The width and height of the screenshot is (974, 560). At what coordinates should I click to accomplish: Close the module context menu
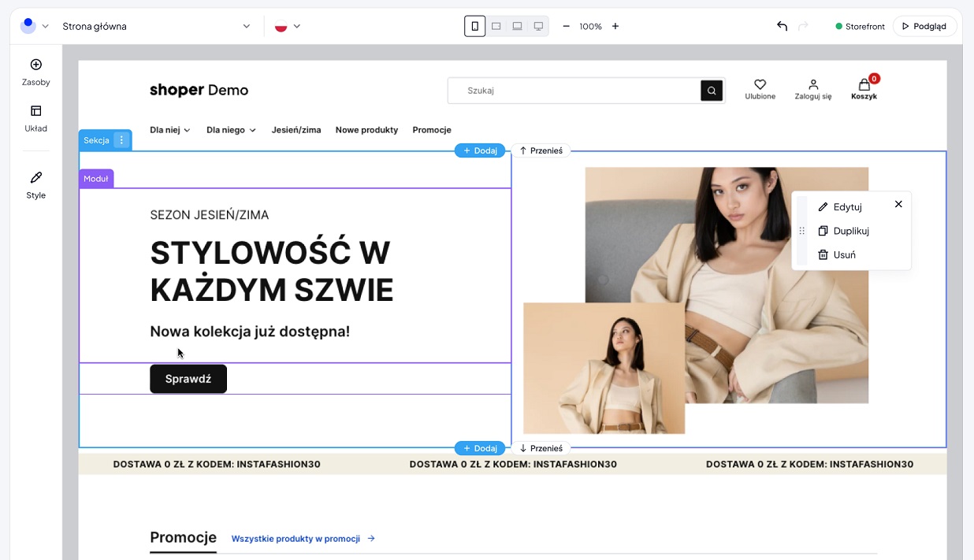(x=898, y=204)
